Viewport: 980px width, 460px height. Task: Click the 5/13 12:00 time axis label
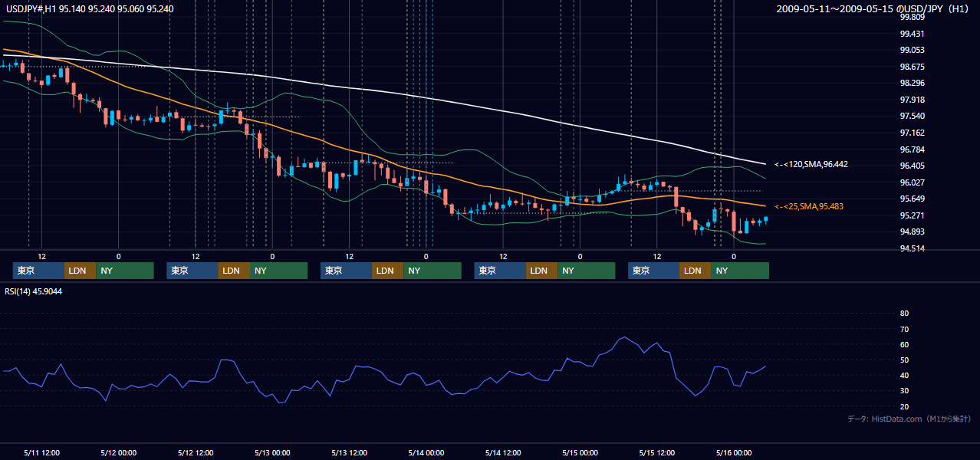coord(349,453)
